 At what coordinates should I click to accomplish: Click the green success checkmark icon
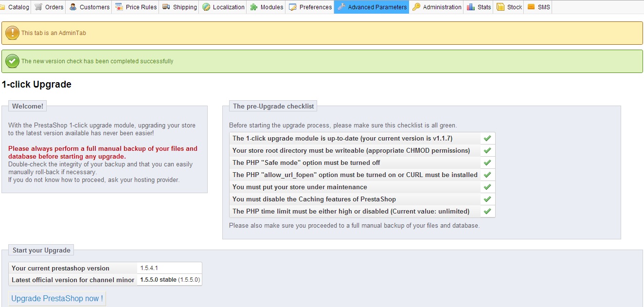click(x=12, y=61)
